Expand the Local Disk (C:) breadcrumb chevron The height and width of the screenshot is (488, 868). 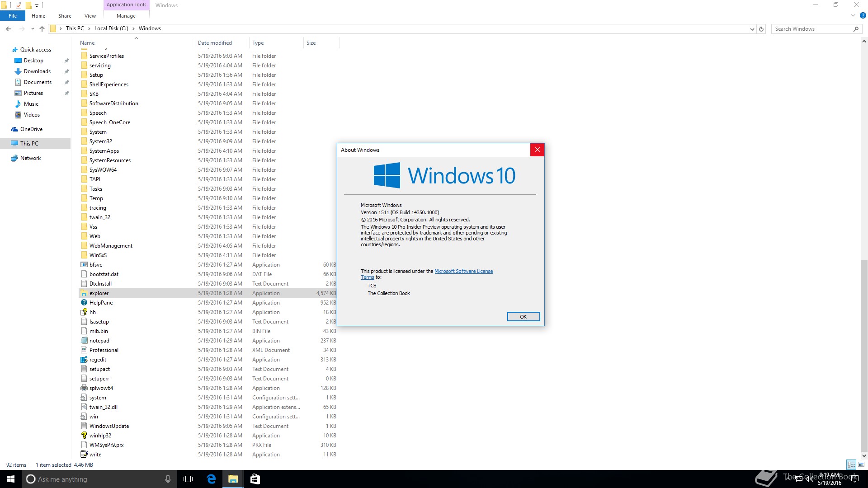coord(133,28)
